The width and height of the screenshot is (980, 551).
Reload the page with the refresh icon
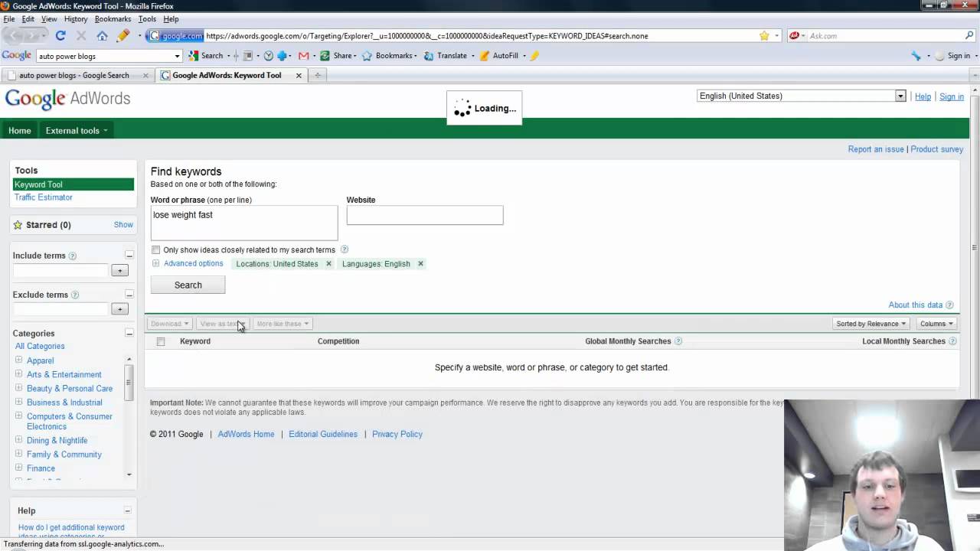60,35
